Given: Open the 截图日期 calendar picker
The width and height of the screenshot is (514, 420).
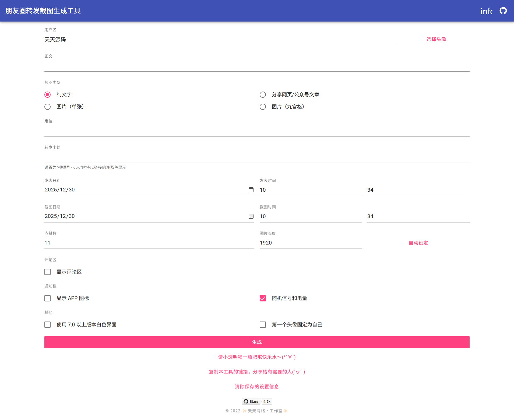Looking at the screenshot, I should [x=251, y=216].
